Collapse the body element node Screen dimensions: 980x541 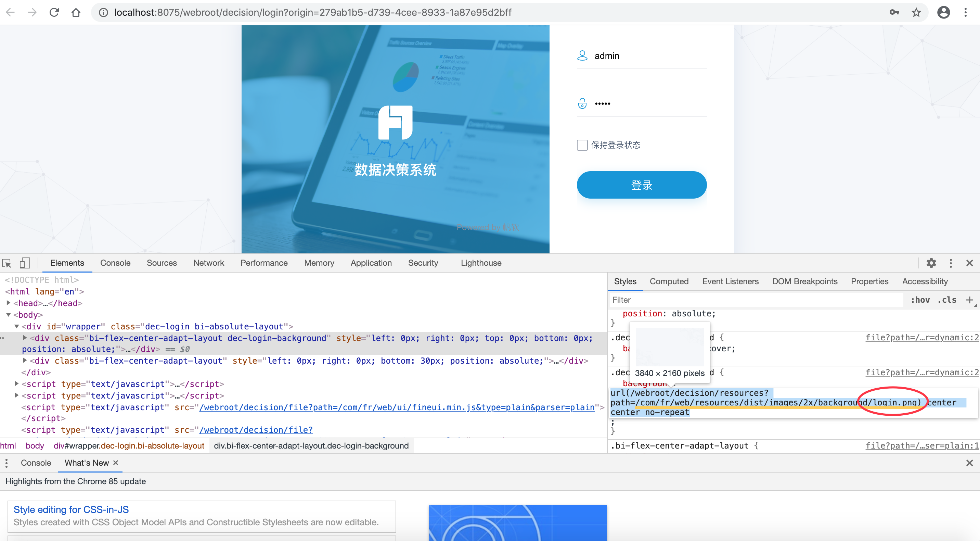[8, 315]
